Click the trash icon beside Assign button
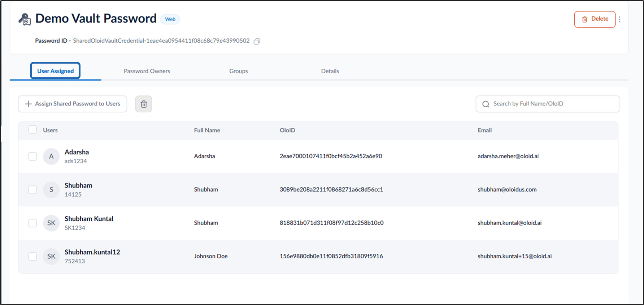The height and width of the screenshot is (305, 644). (144, 104)
